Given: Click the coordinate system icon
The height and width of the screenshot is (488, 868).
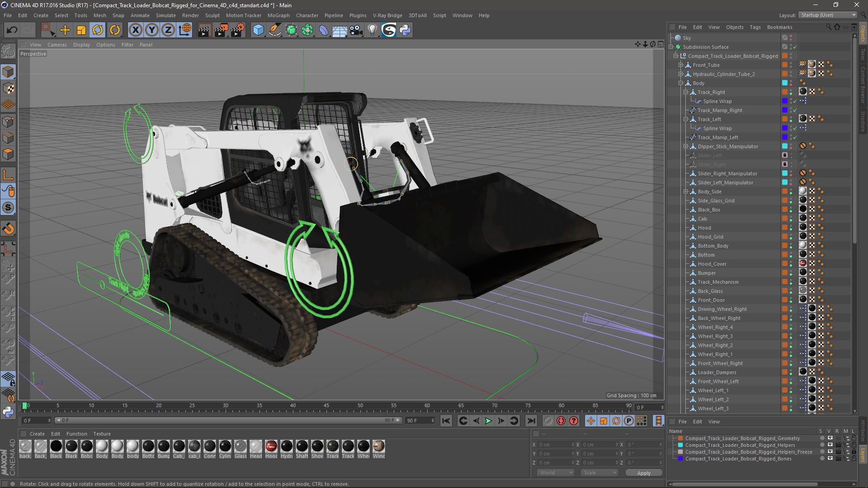Looking at the screenshot, I should [x=185, y=30].
